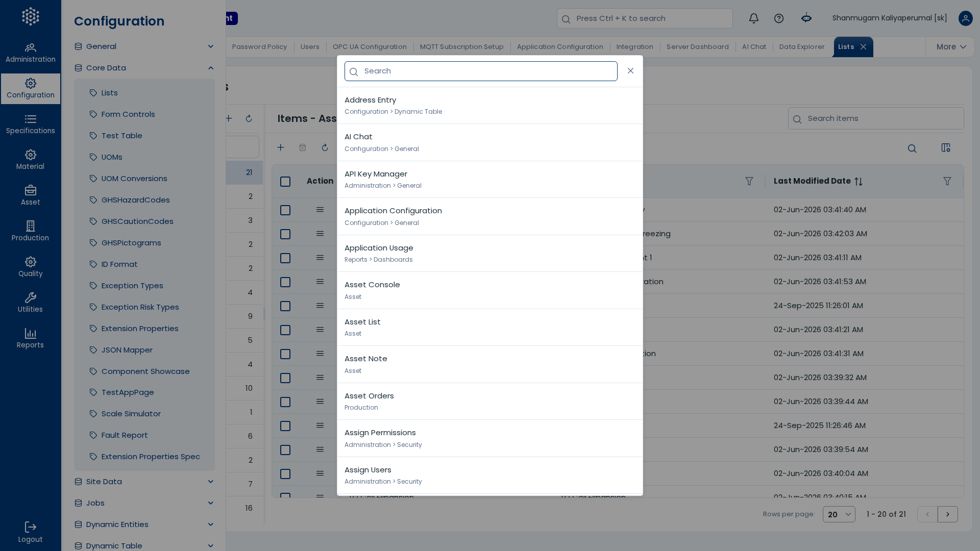Open the Quality module

tap(30, 267)
